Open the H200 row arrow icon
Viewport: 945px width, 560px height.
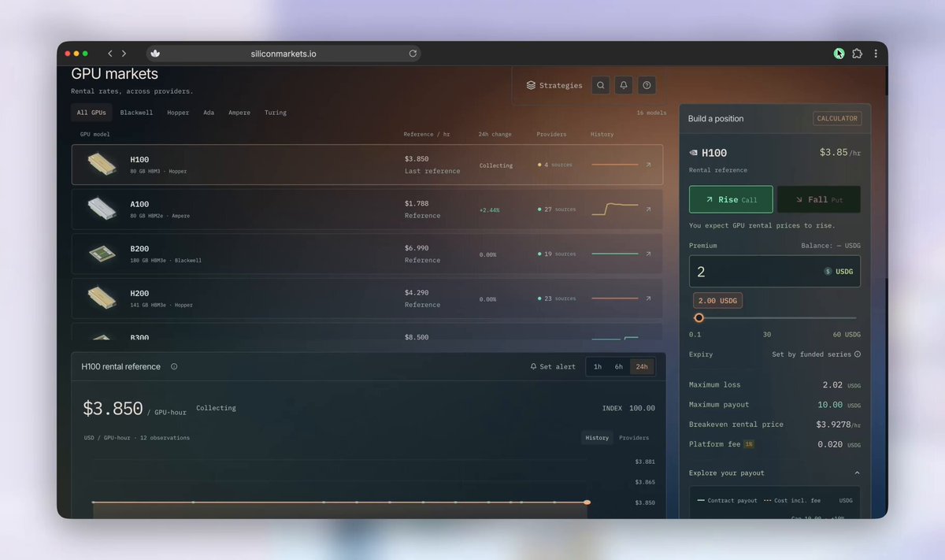[648, 299]
